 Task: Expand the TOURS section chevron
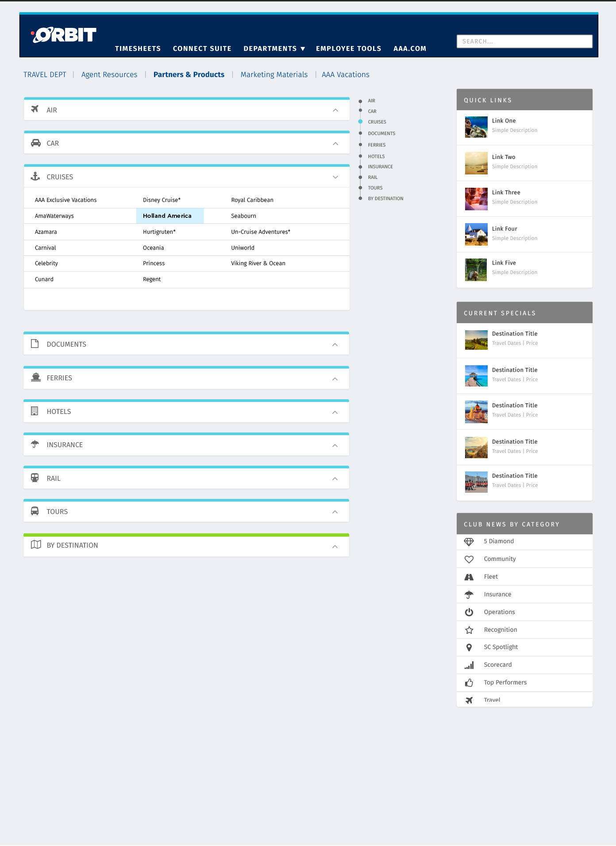coord(335,512)
